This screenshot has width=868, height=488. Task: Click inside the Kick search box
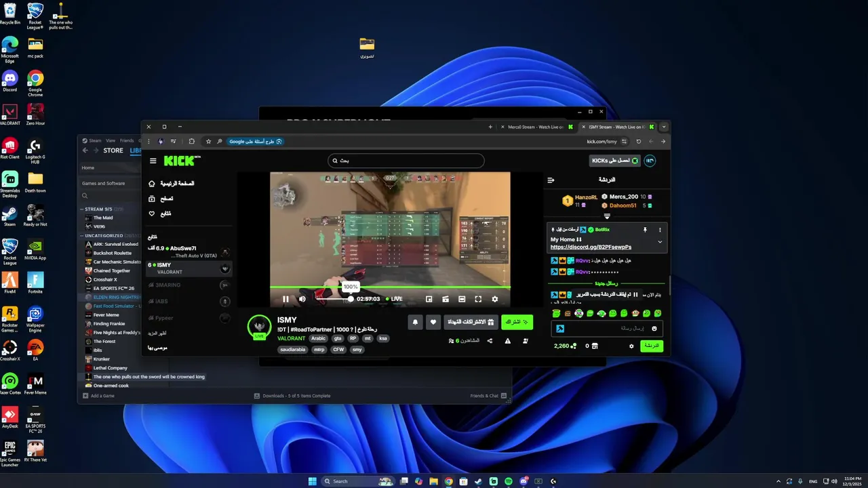pyautogui.click(x=406, y=161)
